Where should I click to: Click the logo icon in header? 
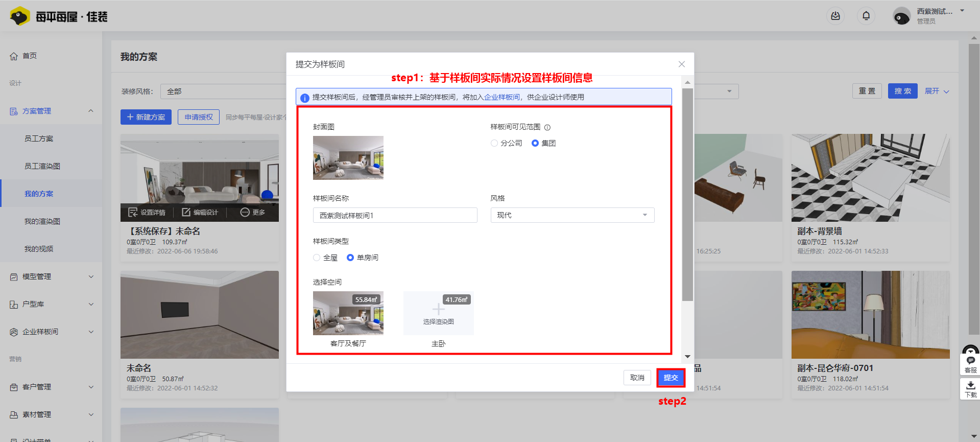pyautogui.click(x=19, y=16)
